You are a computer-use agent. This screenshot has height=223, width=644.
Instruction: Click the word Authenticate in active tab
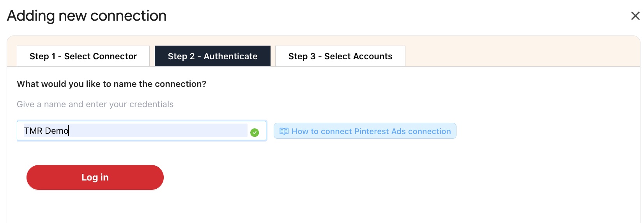pos(230,56)
